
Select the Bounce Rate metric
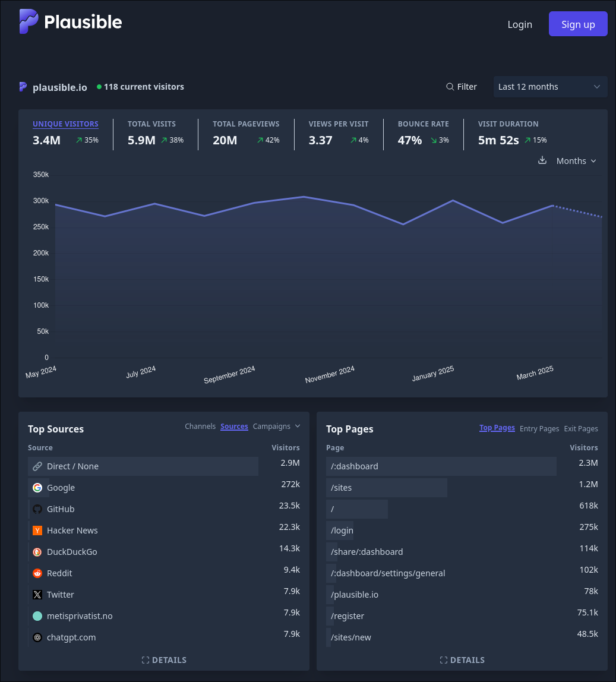tap(424, 134)
